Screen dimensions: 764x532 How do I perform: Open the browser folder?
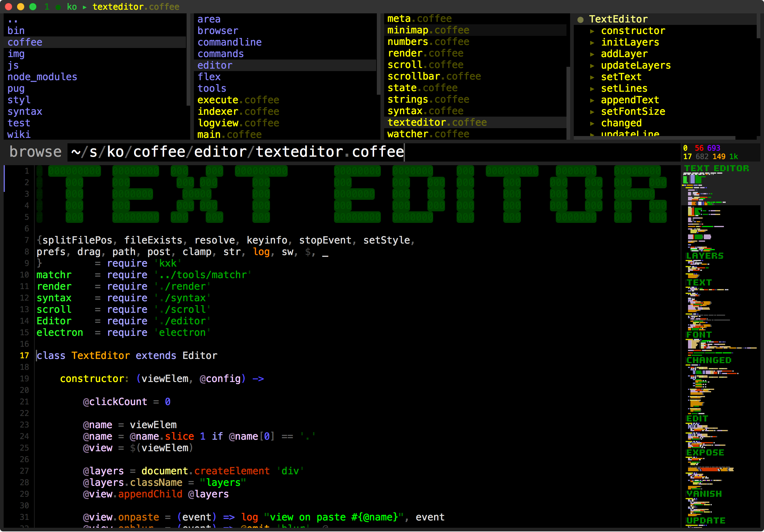[x=285, y=31]
